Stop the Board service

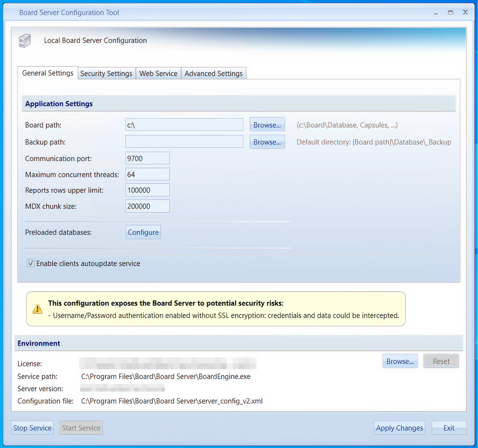tap(33, 428)
